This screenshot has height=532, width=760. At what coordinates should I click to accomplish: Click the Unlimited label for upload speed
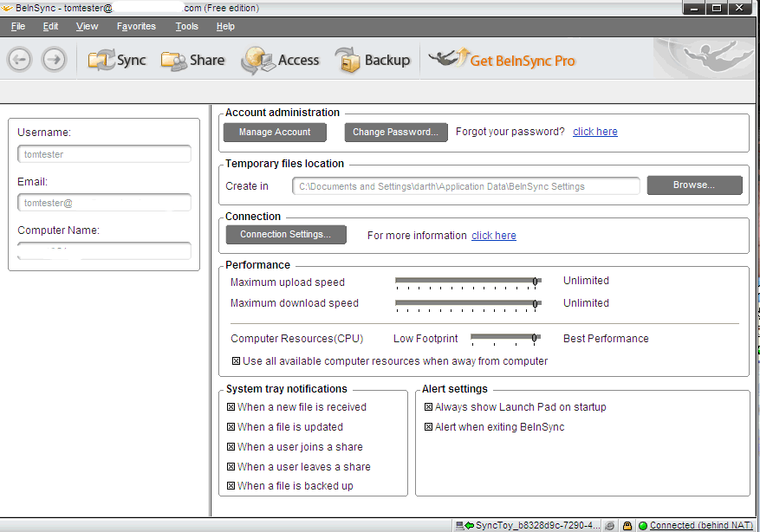(586, 281)
